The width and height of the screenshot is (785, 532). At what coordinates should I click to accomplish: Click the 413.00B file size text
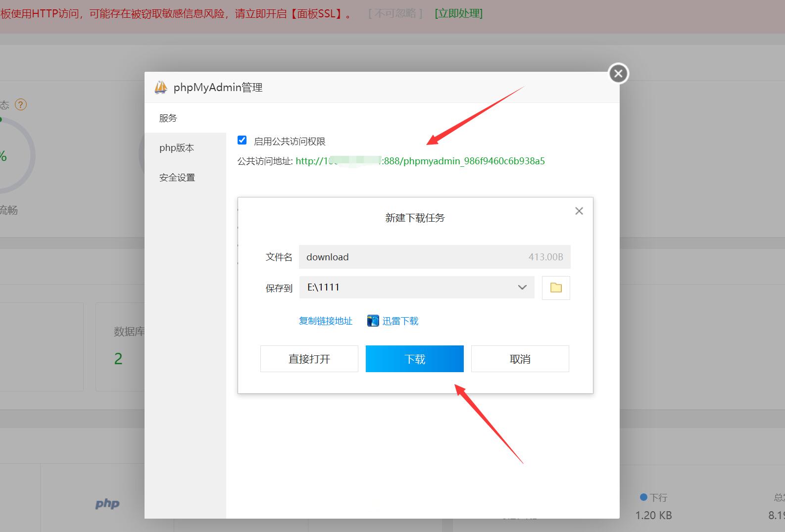click(545, 257)
